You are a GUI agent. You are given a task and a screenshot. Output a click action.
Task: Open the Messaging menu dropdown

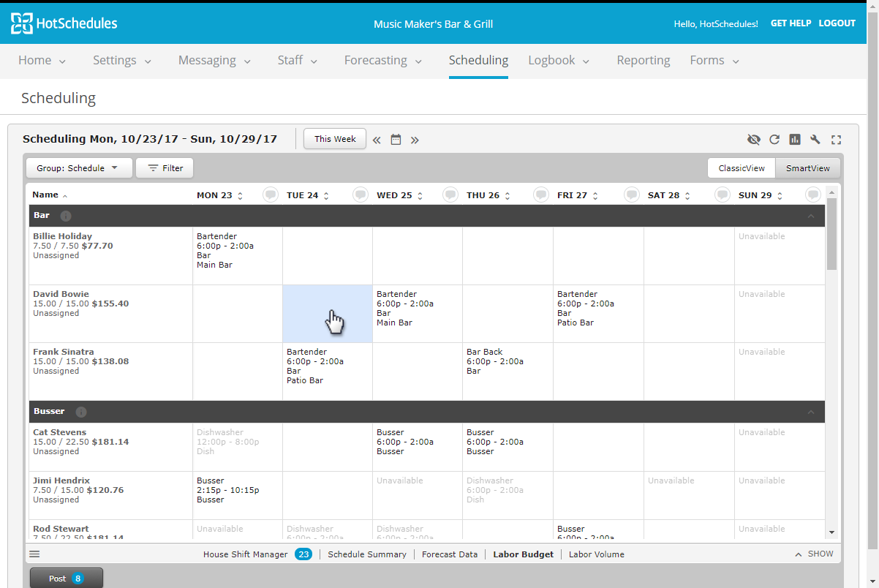(215, 61)
